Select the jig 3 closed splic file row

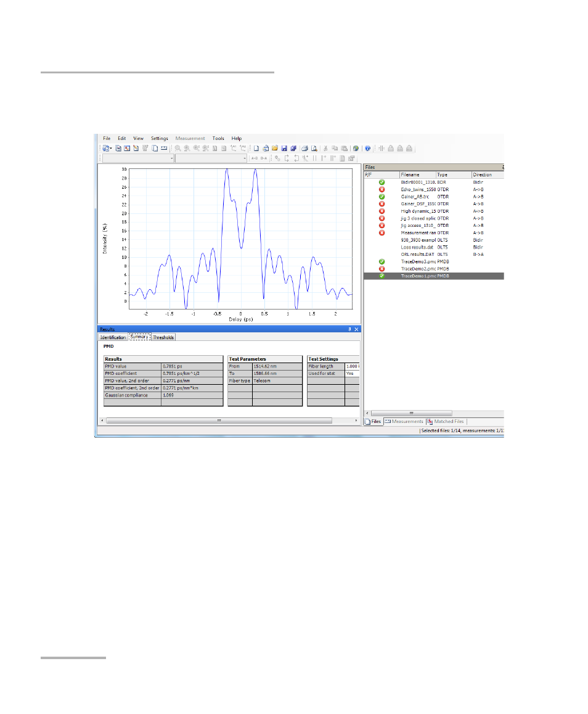434,218
